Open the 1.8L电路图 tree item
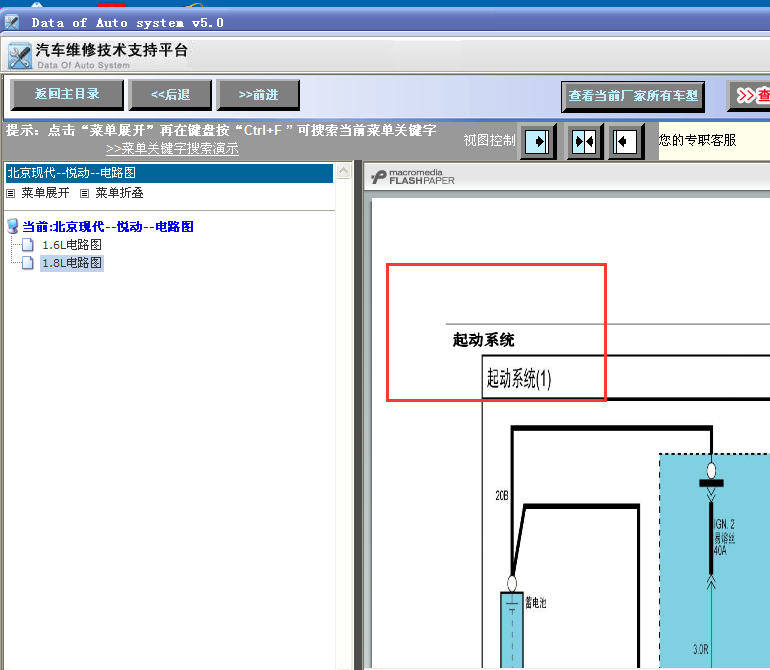 tap(72, 263)
